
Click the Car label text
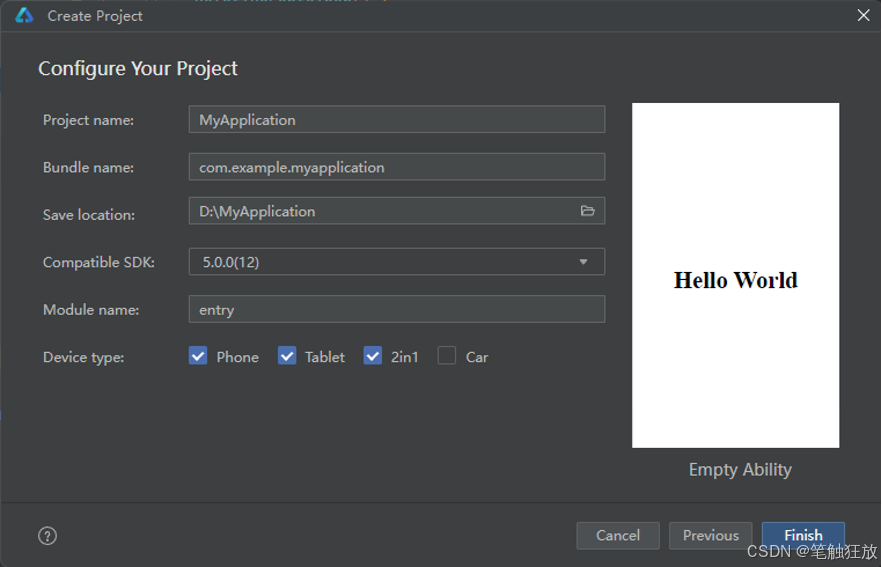tap(477, 357)
